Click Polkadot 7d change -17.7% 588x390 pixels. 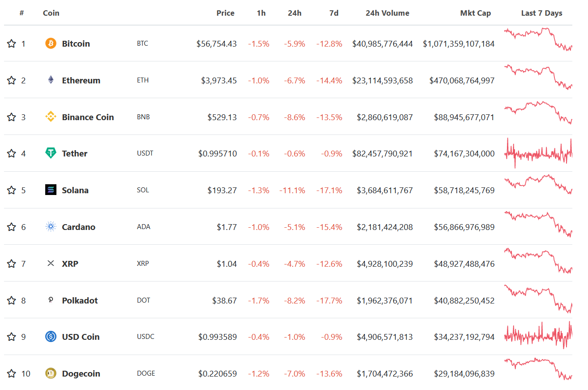point(329,300)
